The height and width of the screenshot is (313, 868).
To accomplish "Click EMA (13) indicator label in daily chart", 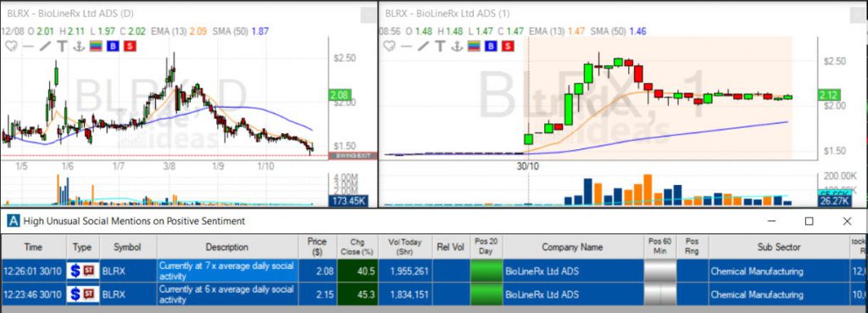I will 168,31.
